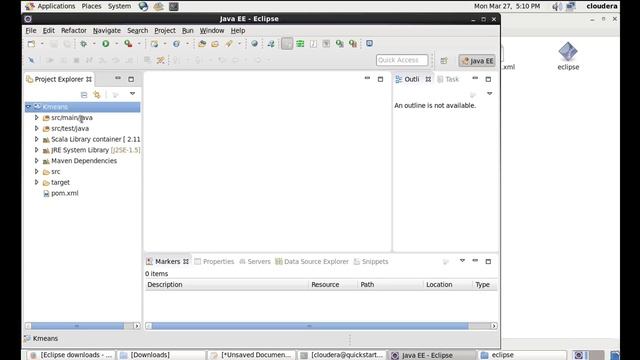This screenshot has width=640, height=360.
Task: Click the green striped toolbar icon
Action: [300, 44]
